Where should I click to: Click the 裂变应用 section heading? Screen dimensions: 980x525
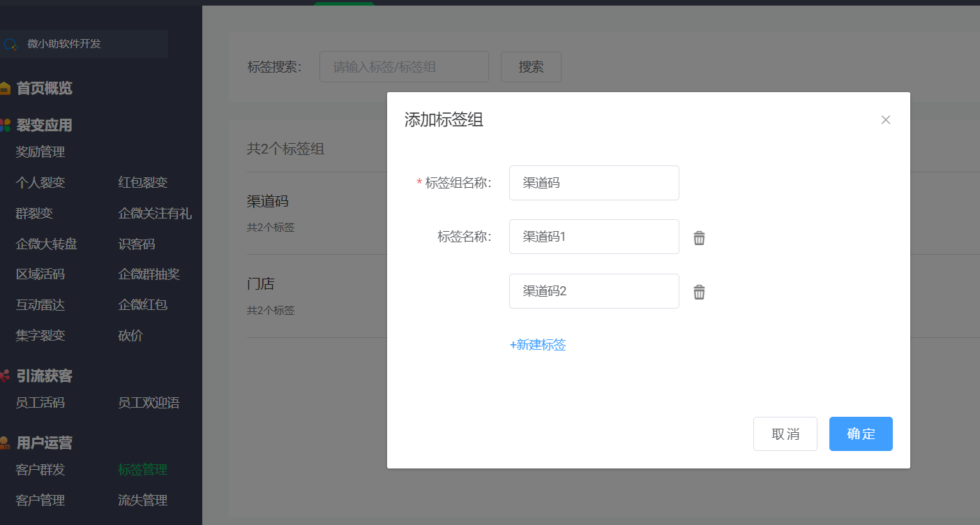click(44, 126)
